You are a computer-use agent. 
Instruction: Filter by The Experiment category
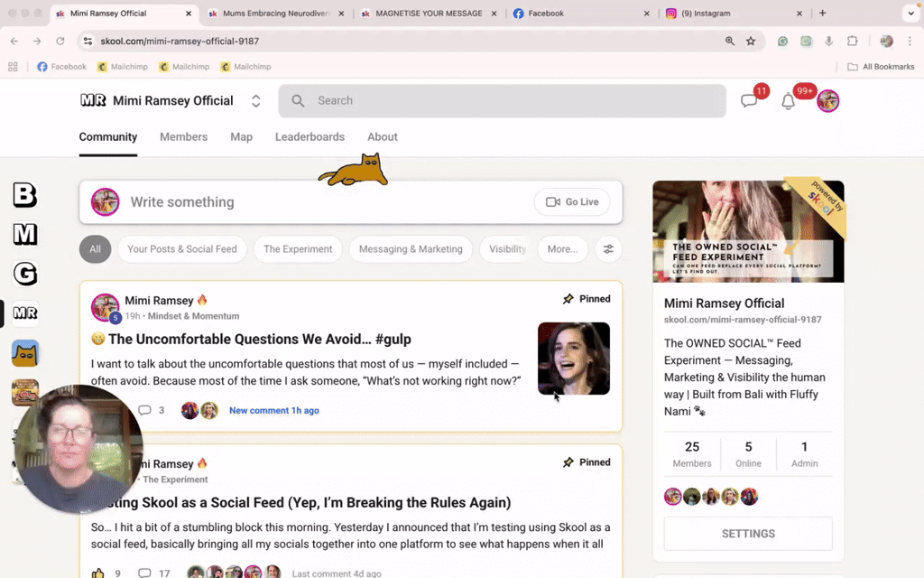tap(298, 249)
